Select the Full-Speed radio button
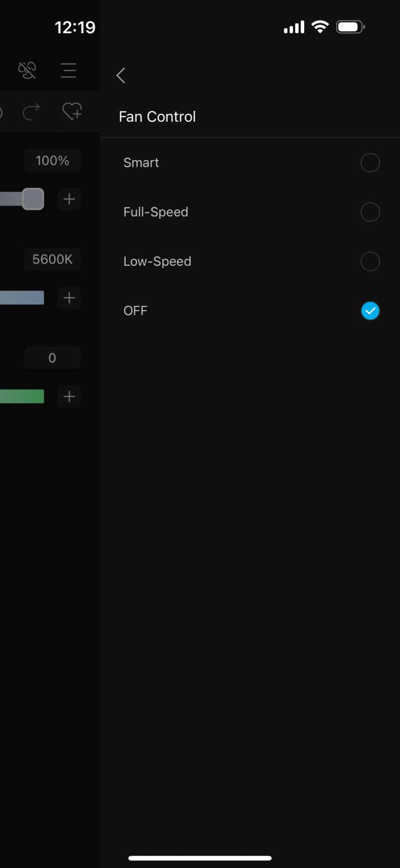The width and height of the screenshot is (400, 868). pyautogui.click(x=370, y=212)
